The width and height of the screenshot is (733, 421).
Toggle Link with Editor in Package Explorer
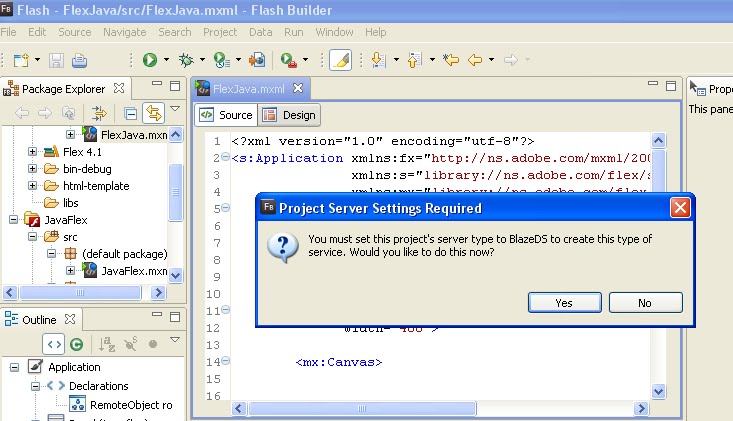(154, 113)
